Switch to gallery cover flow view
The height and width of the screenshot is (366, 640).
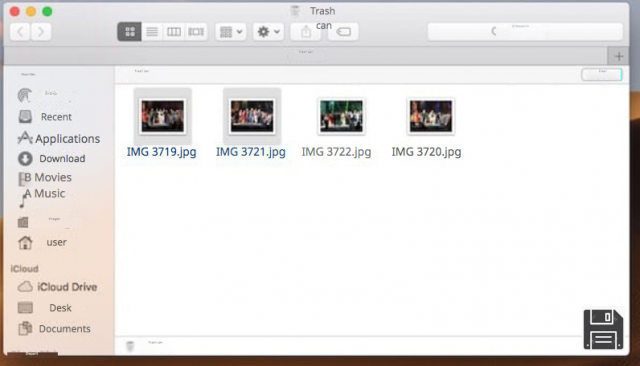[196, 31]
